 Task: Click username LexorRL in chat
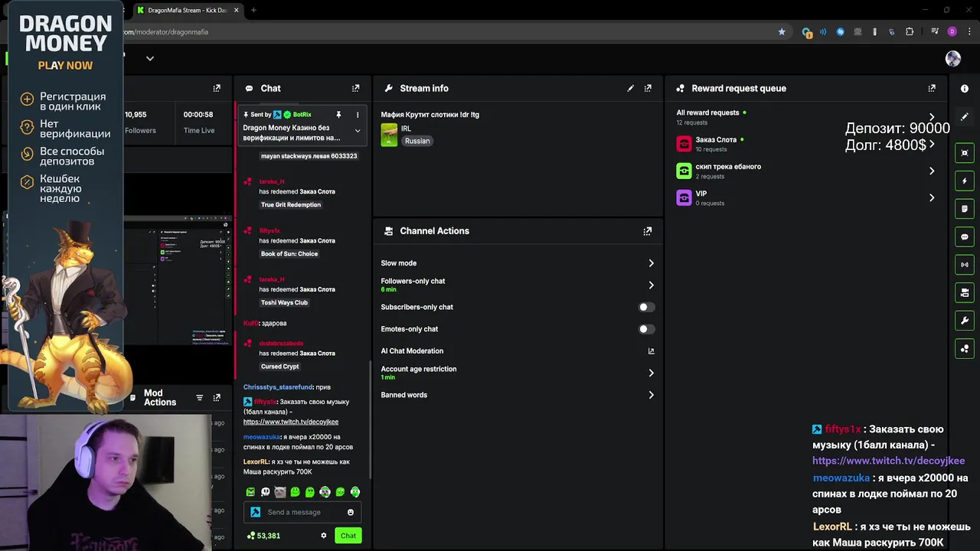[x=256, y=462]
